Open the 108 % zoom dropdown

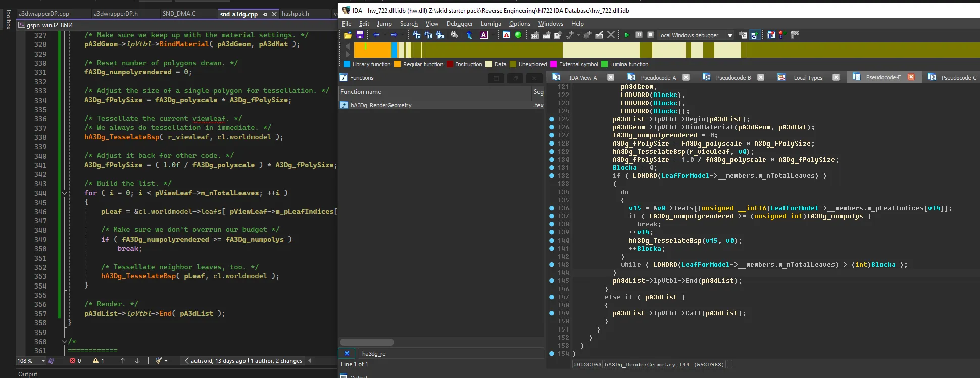tap(43, 361)
